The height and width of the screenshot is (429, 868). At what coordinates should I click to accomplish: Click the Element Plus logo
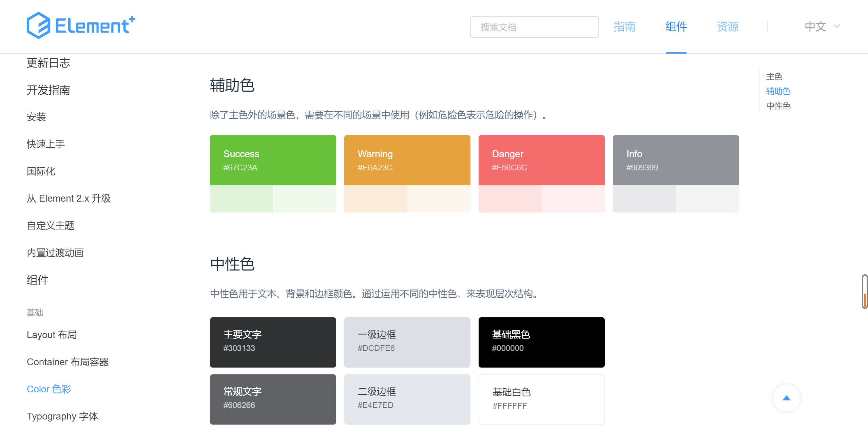81,26
